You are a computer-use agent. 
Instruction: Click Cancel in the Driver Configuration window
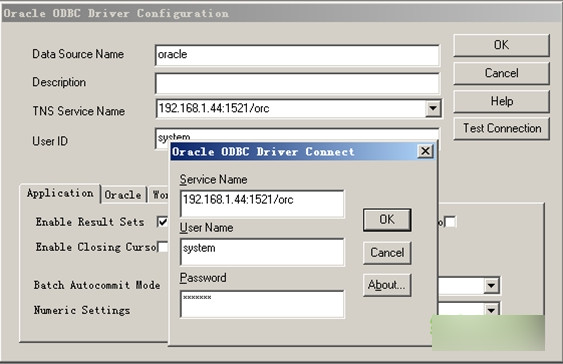pos(501,73)
